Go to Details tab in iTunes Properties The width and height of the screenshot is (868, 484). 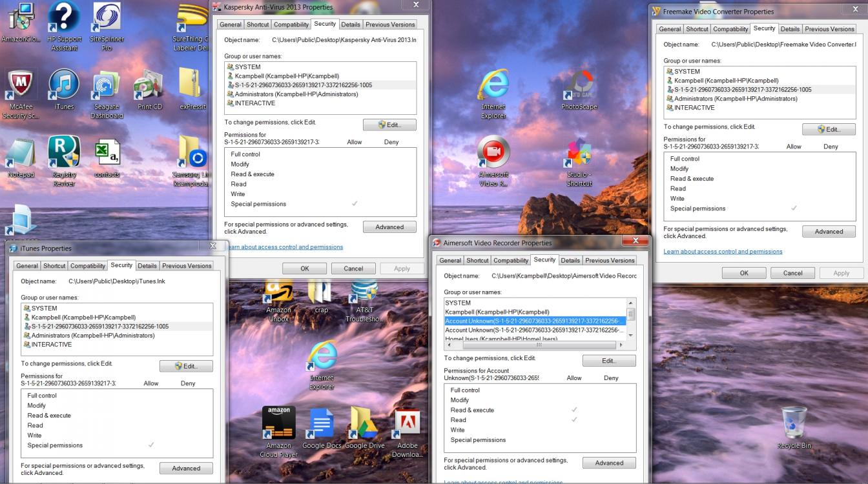click(x=147, y=266)
